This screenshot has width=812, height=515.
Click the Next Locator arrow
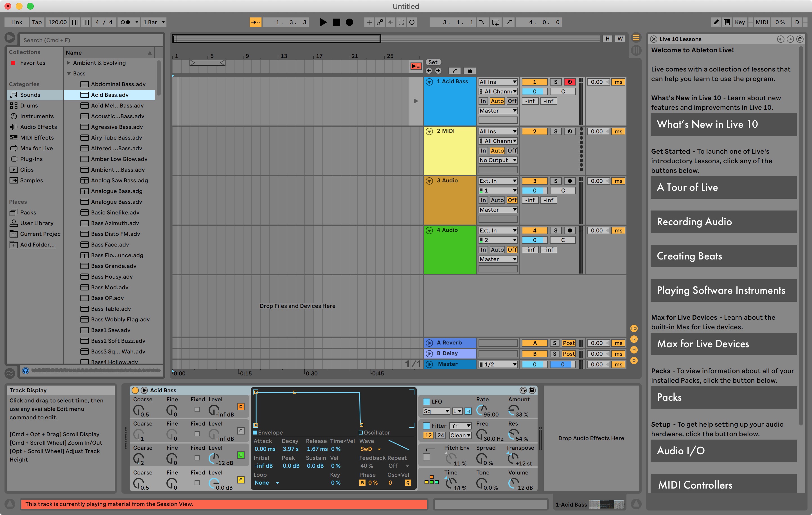pos(438,71)
